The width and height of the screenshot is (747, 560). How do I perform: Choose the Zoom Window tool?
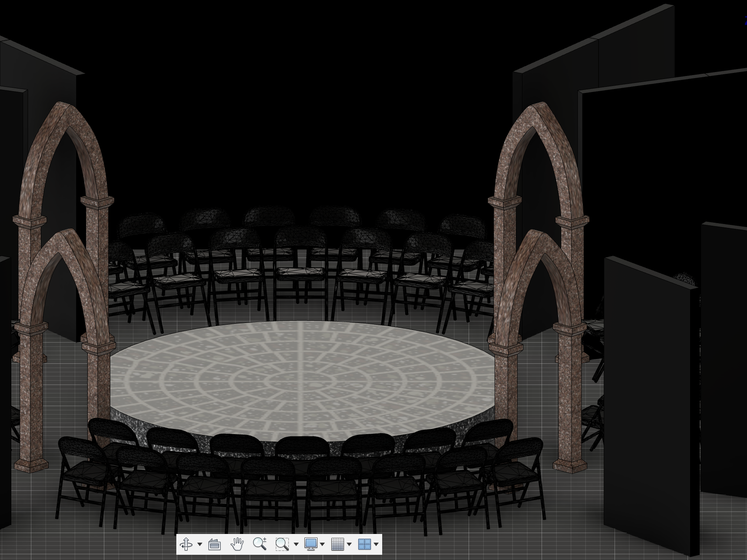[x=282, y=544]
